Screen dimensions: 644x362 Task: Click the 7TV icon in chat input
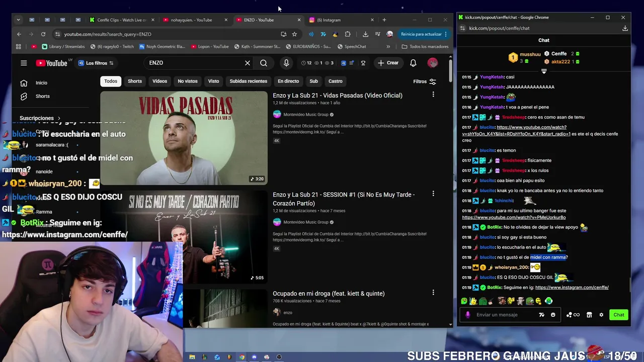(x=541, y=315)
